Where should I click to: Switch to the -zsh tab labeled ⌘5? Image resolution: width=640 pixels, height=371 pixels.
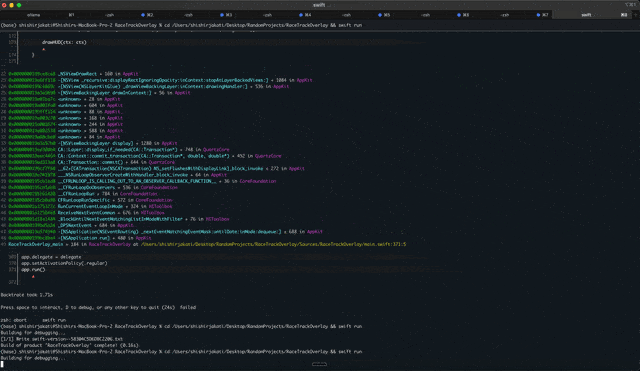click(x=356, y=15)
